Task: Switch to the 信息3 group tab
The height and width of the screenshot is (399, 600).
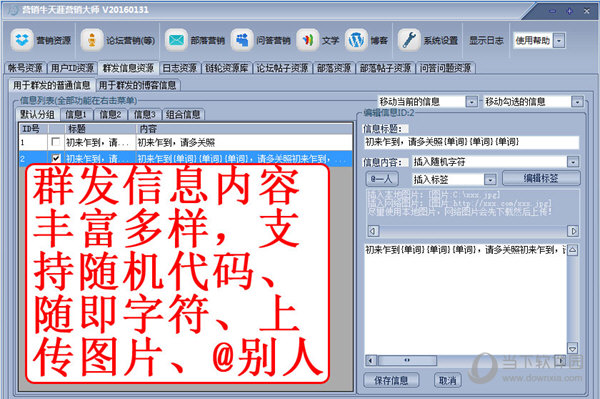Action: pos(145,114)
